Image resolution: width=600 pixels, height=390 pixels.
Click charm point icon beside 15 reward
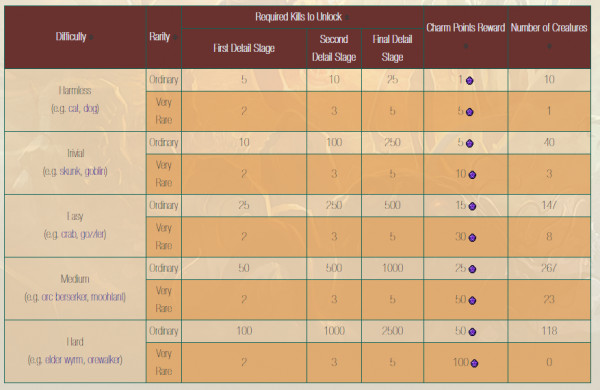(472, 206)
